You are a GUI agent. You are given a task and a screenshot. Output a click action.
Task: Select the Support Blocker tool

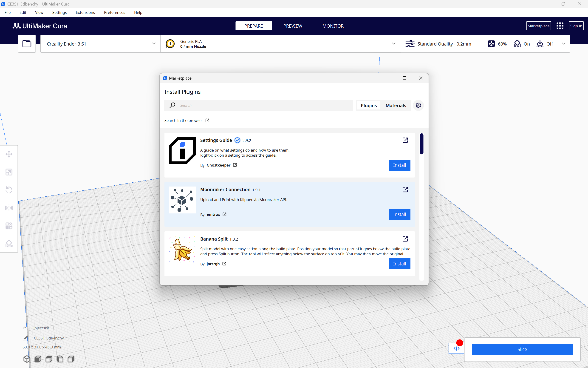click(9, 244)
